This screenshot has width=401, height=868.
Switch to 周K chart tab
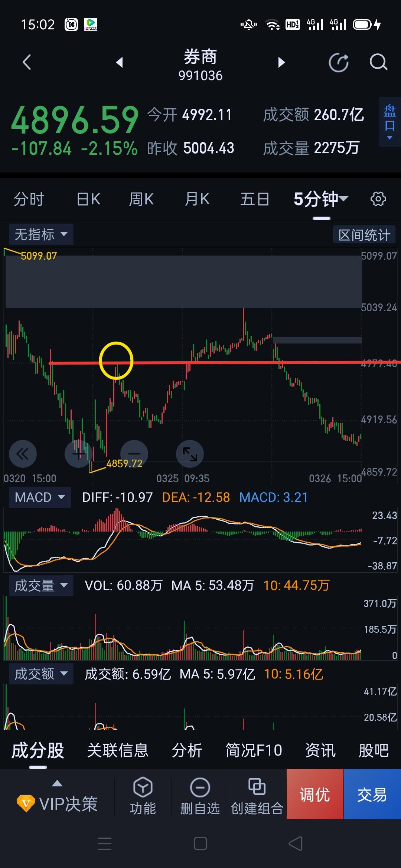pyautogui.click(x=141, y=199)
